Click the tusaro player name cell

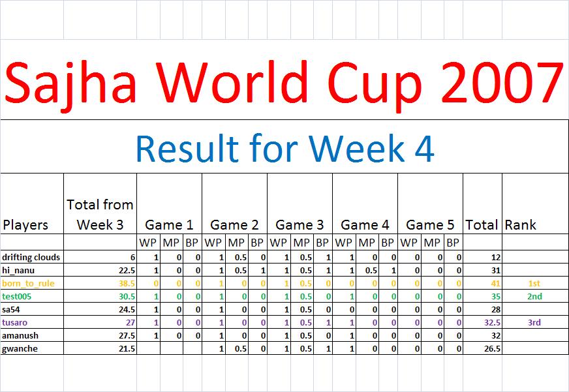[x=15, y=322]
